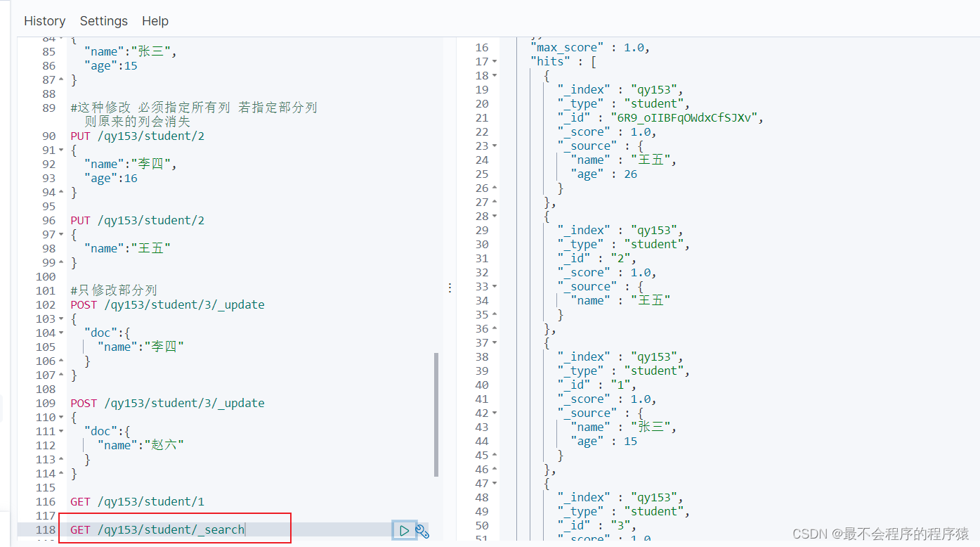The height and width of the screenshot is (547, 980).
Task: Click "_id" : "1" in the output
Action: pos(596,385)
